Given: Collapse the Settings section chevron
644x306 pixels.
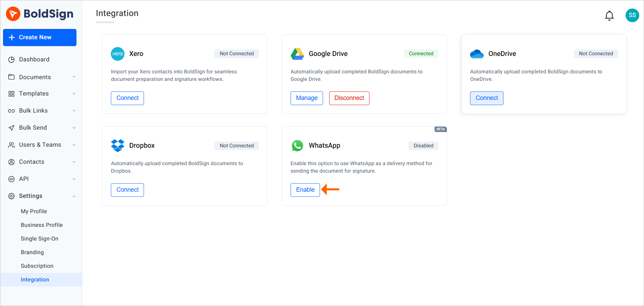Looking at the screenshot, I should click(74, 196).
